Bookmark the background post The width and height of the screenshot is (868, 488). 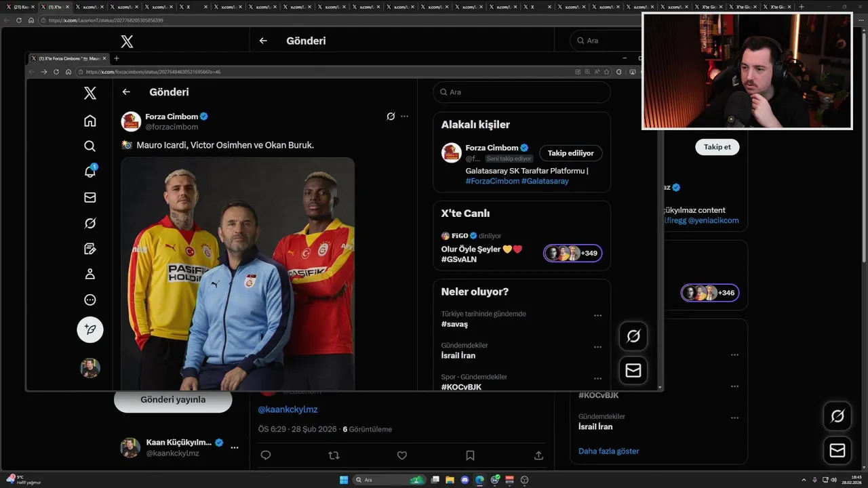point(470,455)
